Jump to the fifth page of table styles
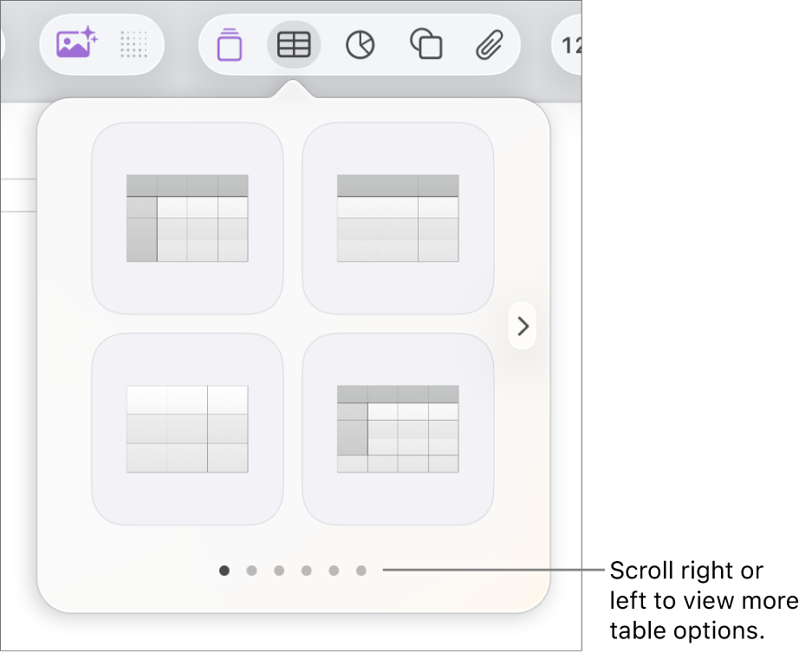This screenshot has height=653, width=812. (x=333, y=571)
